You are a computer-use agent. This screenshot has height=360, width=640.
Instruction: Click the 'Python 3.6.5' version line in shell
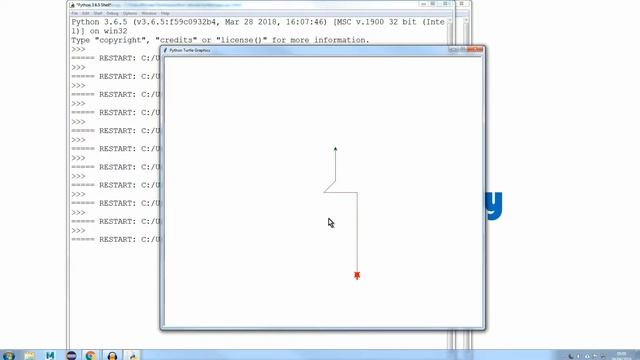pos(258,22)
